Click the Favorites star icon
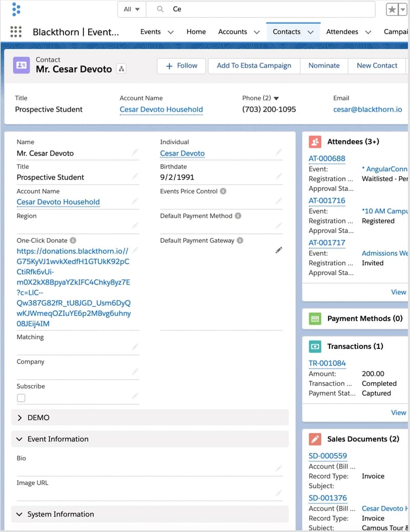The height and width of the screenshot is (532, 410). 392,10
